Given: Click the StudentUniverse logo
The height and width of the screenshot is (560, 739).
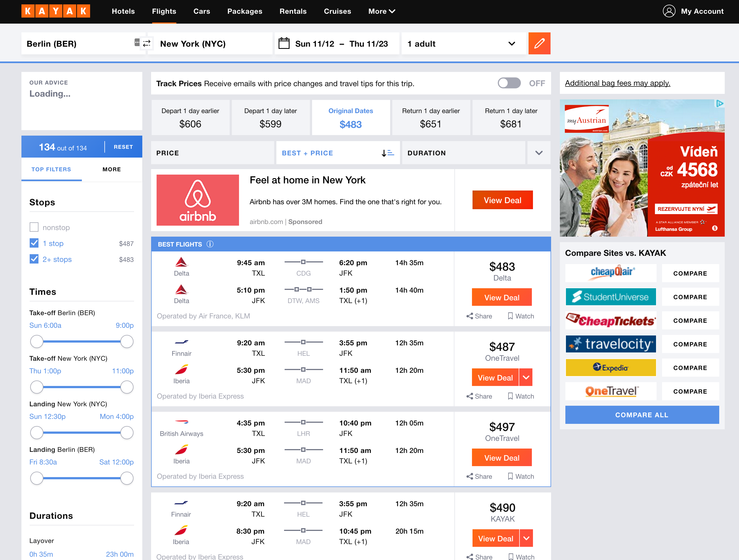Looking at the screenshot, I should [x=611, y=297].
